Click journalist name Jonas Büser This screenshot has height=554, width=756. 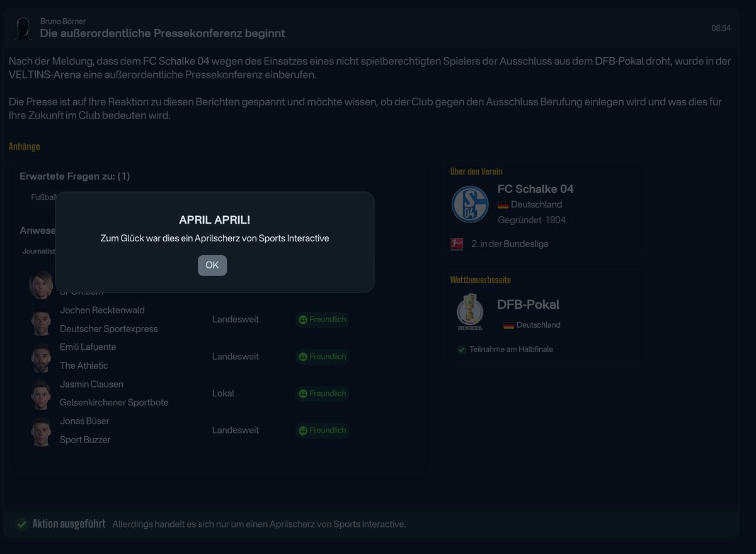click(84, 421)
